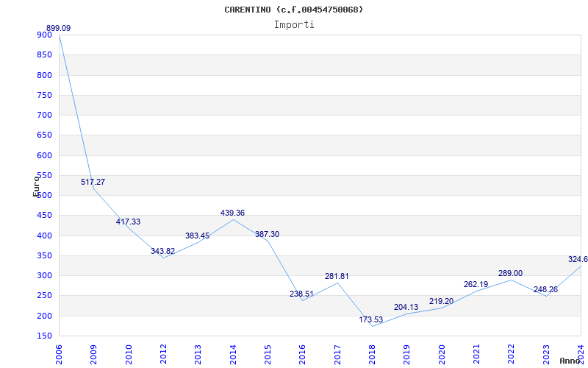Image resolution: width=588 pixels, height=368 pixels.
Task: Click the chart title CARENTINO (c.f.00454750068)
Action: pos(293,10)
